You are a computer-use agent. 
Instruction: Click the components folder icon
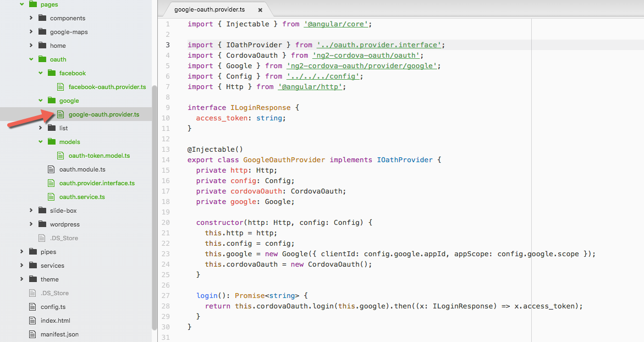42,18
